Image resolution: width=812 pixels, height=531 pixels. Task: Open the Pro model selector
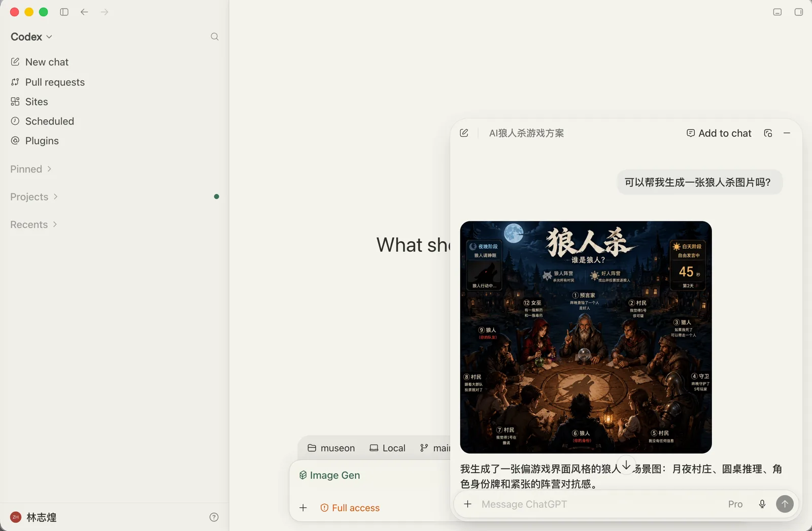tap(735, 504)
